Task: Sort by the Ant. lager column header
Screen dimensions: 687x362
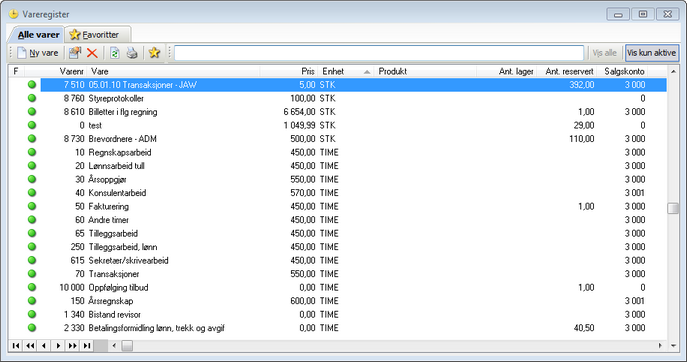Action: pos(506,71)
